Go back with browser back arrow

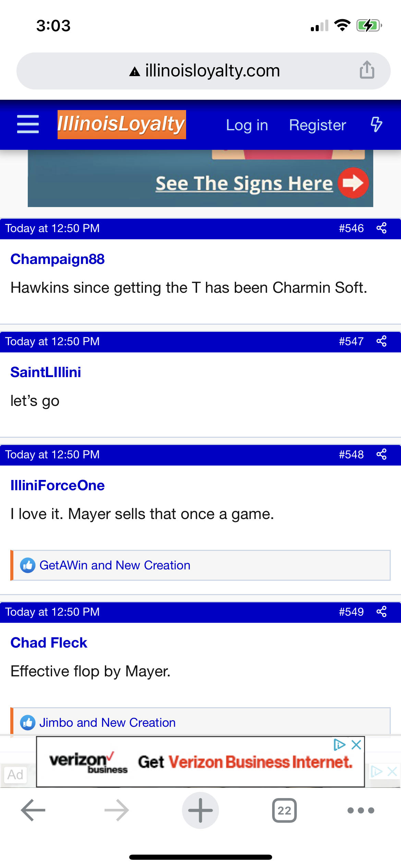[33, 810]
